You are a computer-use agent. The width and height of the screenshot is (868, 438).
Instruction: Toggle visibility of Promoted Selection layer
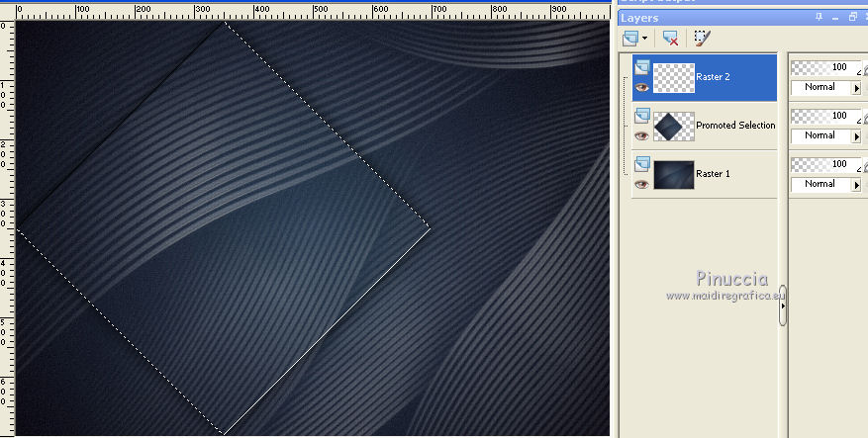tap(641, 134)
